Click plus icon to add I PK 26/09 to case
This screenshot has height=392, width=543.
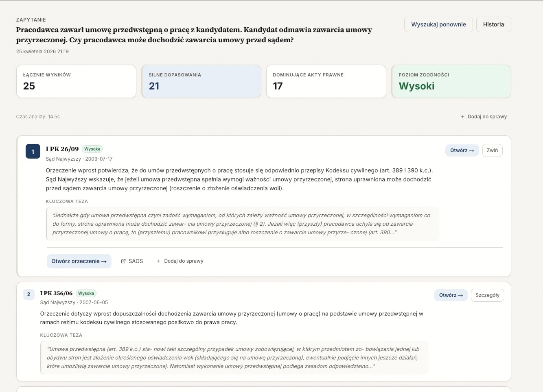click(x=158, y=261)
